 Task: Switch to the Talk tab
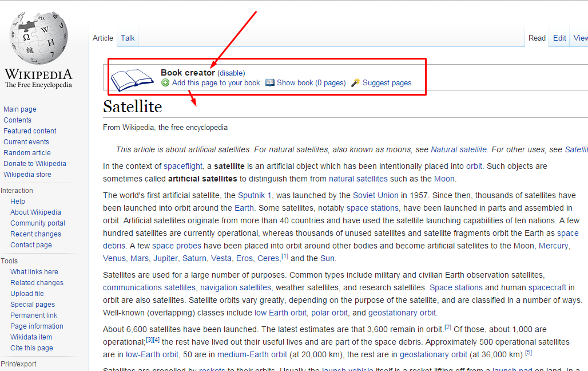(128, 38)
